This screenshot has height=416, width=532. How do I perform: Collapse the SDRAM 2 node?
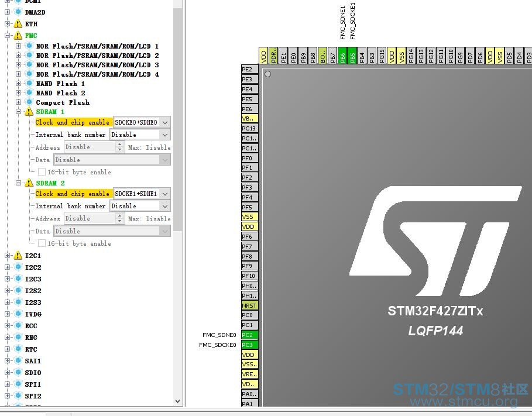pyautogui.click(x=18, y=183)
